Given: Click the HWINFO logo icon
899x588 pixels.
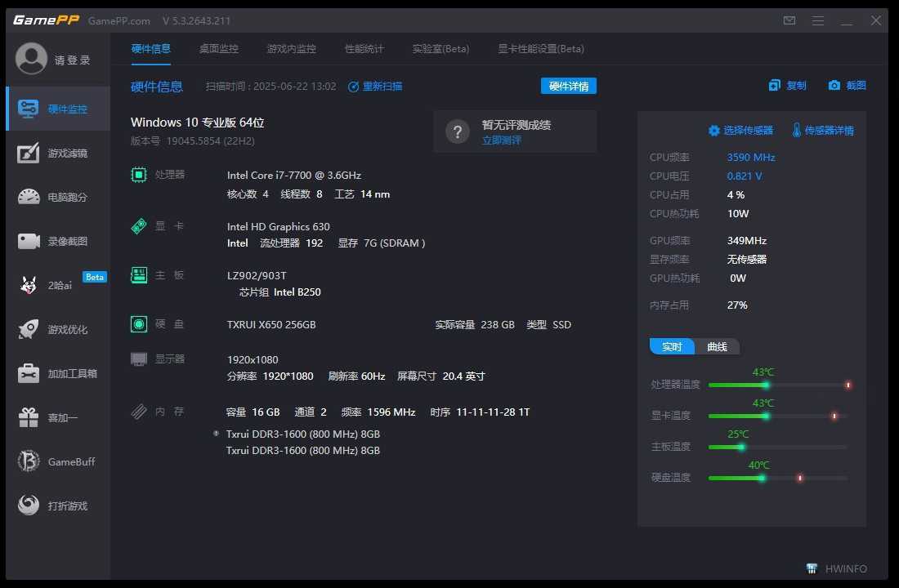Looking at the screenshot, I should pyautogui.click(x=812, y=568).
